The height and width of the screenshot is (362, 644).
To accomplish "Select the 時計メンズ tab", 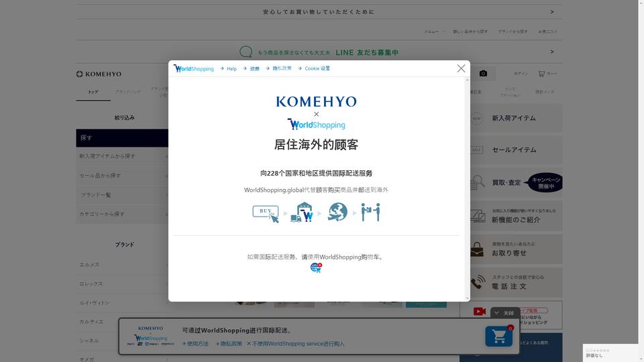I will (x=545, y=92).
